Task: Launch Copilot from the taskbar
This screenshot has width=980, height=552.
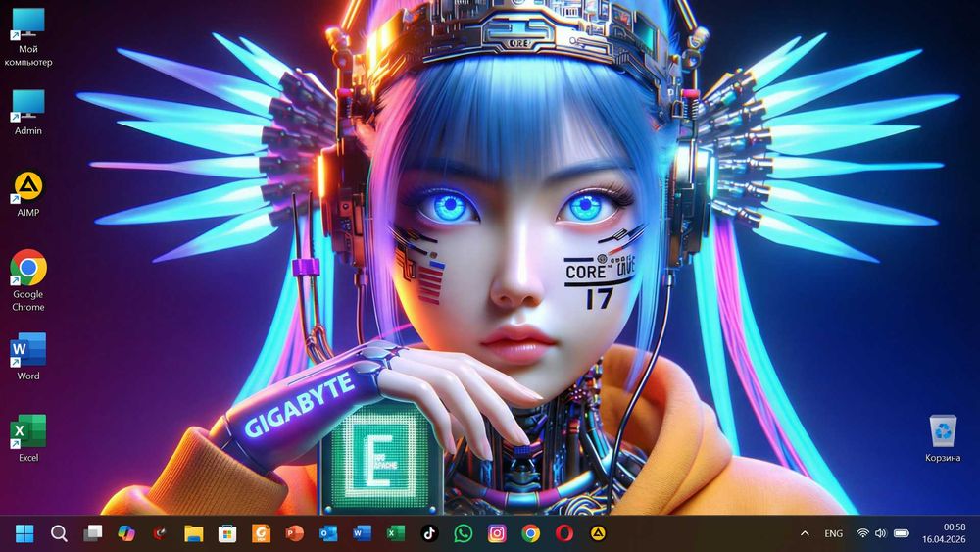Action: [126, 533]
